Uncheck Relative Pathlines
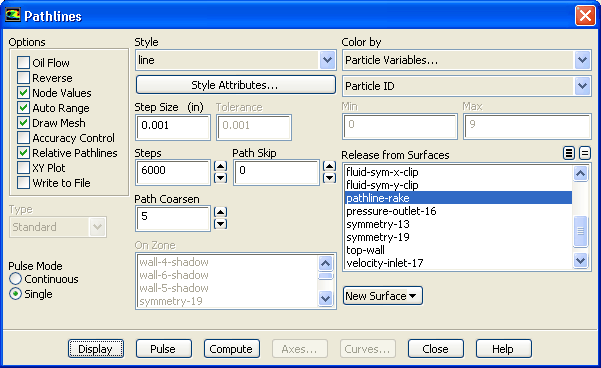The image size is (601, 368). click(23, 153)
